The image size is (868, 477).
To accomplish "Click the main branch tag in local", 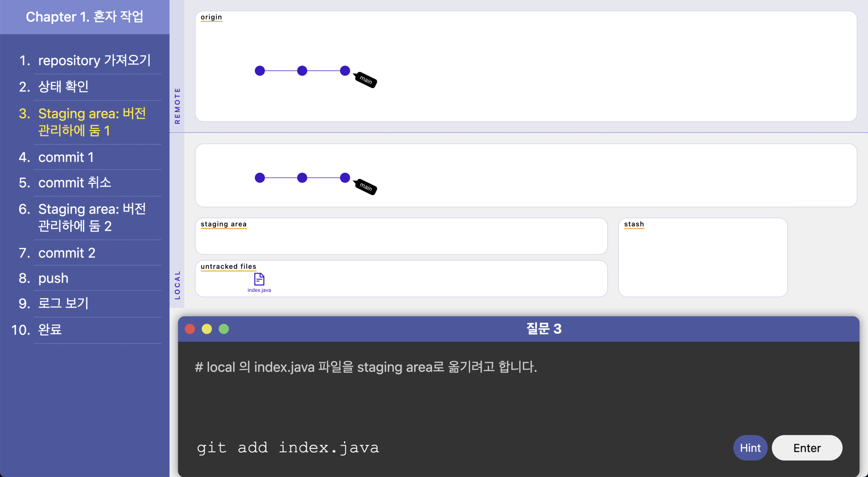I will pos(366,187).
